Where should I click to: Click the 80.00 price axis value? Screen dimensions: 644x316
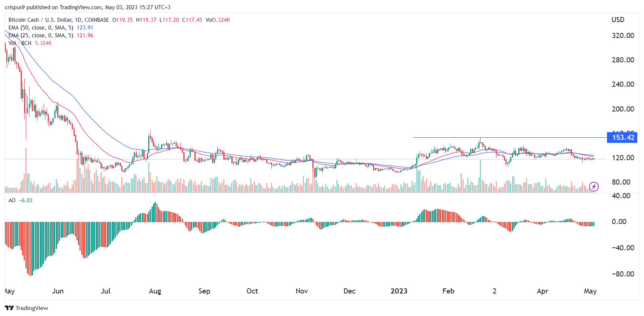pyautogui.click(x=621, y=182)
